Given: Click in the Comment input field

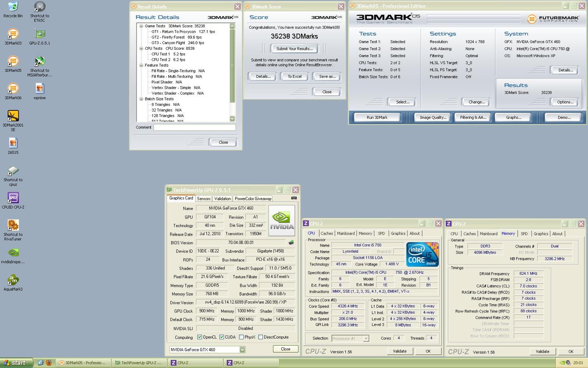Looking at the screenshot, I should point(194,127).
